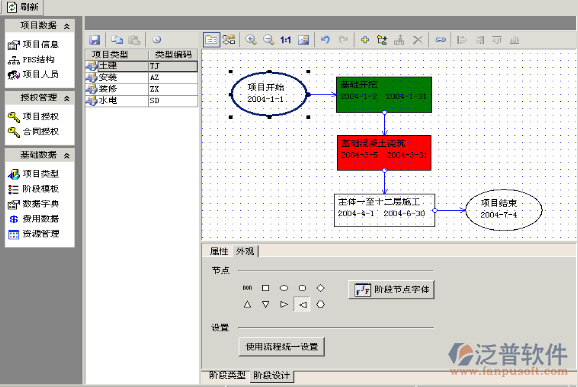Click the save disk icon
Viewport: 578px width, 387px height.
tap(95, 40)
